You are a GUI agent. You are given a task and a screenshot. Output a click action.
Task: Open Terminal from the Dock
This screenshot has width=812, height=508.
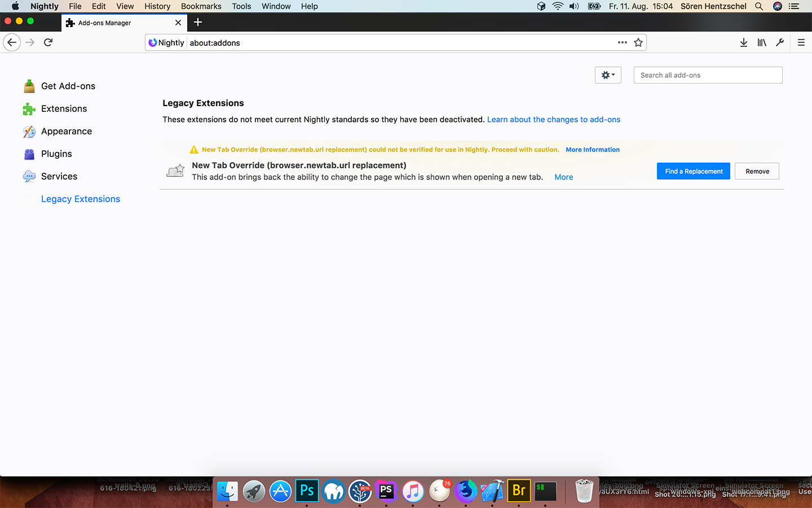545,491
